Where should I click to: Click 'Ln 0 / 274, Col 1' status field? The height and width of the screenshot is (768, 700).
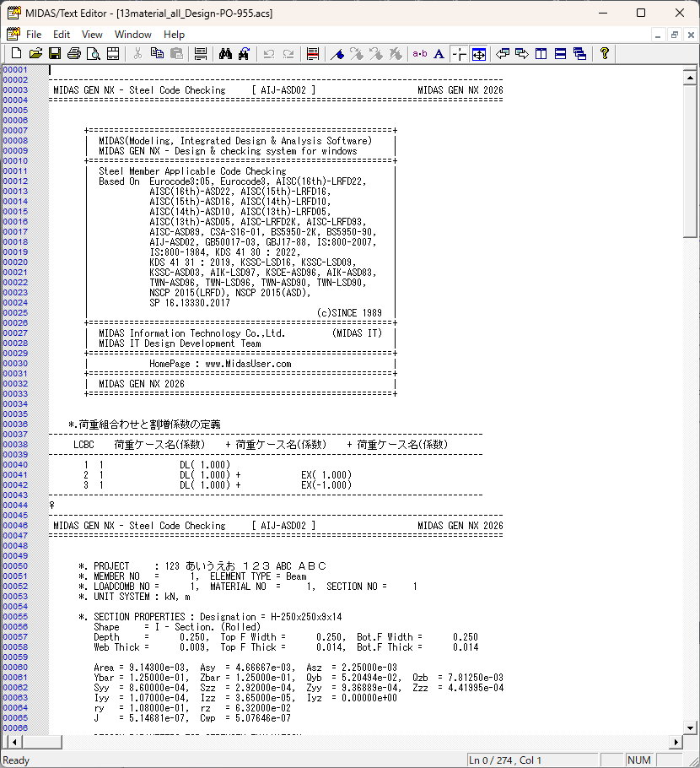532,760
